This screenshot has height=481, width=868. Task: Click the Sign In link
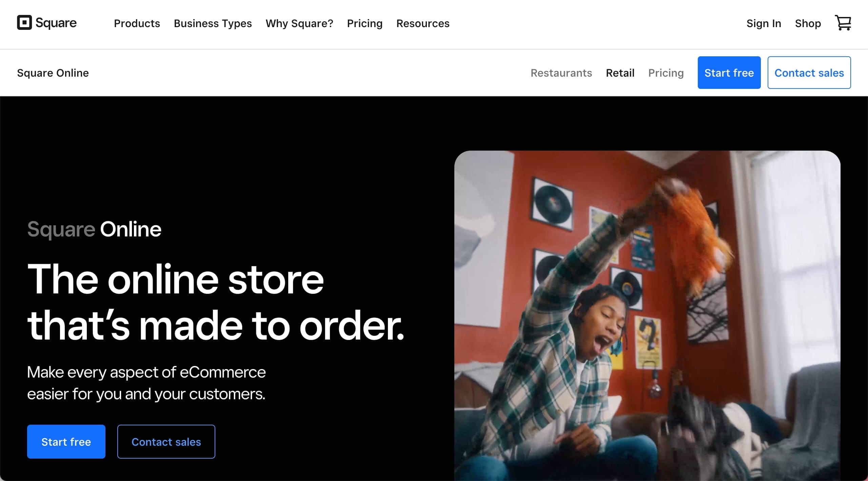764,23
